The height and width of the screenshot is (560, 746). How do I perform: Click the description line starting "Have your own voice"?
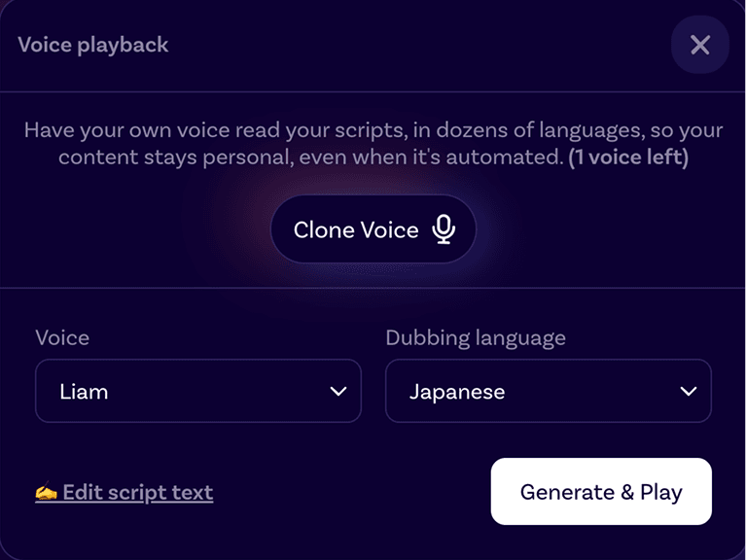(373, 130)
